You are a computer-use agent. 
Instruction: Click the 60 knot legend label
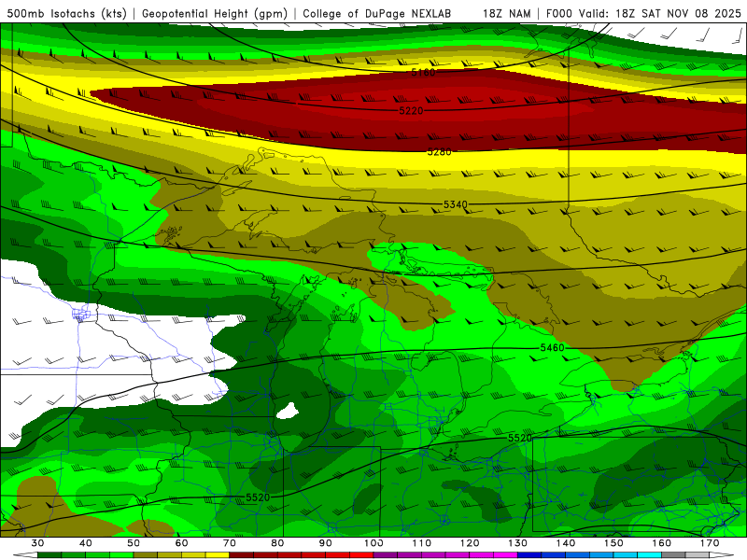[181, 543]
